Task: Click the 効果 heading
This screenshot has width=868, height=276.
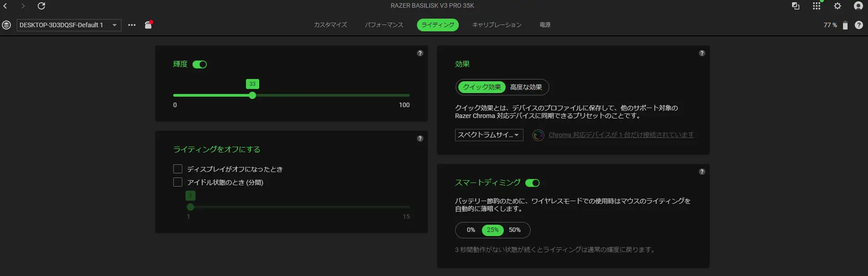Action: point(462,64)
